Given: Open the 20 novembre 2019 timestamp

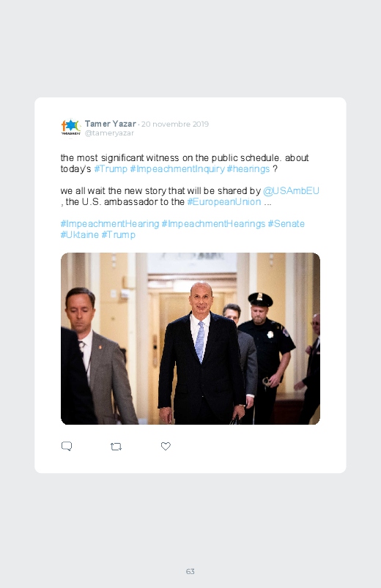Looking at the screenshot, I should (175, 124).
